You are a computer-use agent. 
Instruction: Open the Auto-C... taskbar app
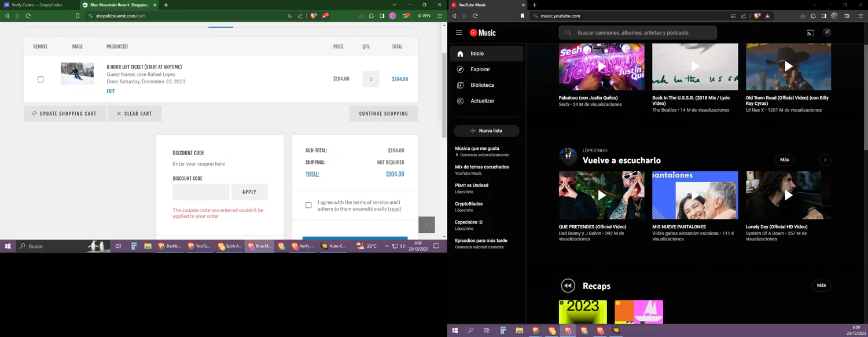[334, 246]
